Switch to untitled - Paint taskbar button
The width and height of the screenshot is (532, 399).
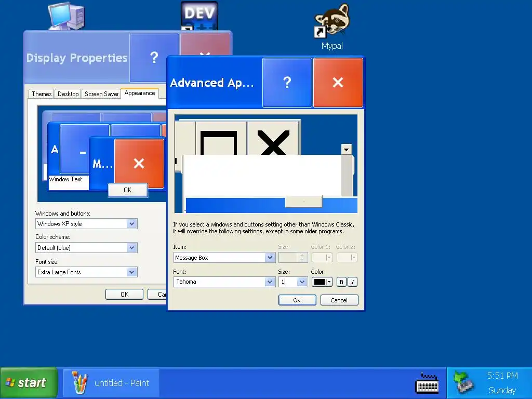click(111, 383)
